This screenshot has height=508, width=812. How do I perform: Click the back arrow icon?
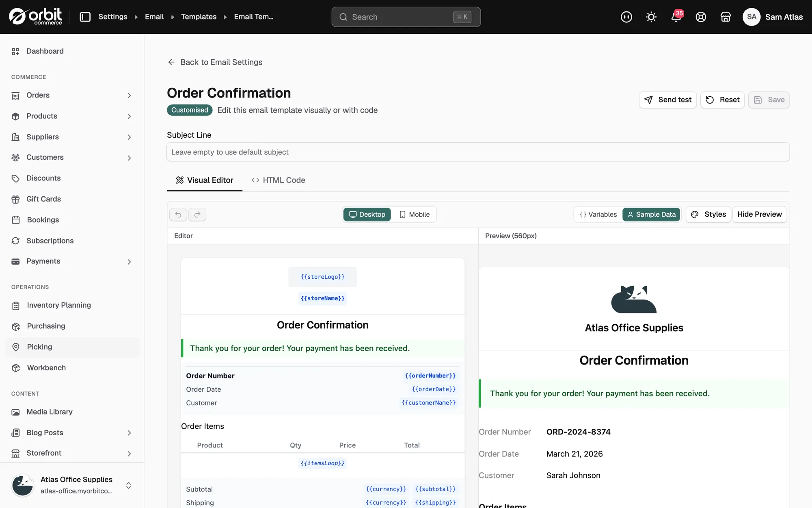(x=171, y=62)
